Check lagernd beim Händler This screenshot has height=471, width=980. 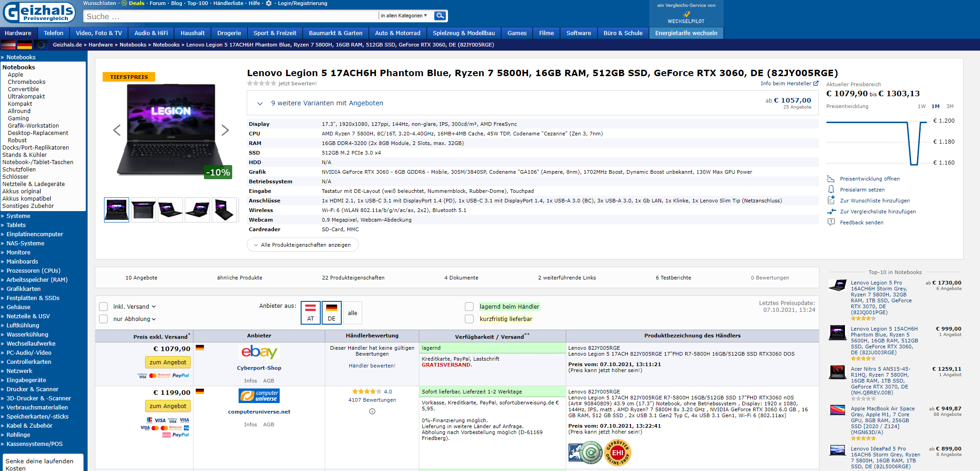click(x=469, y=306)
